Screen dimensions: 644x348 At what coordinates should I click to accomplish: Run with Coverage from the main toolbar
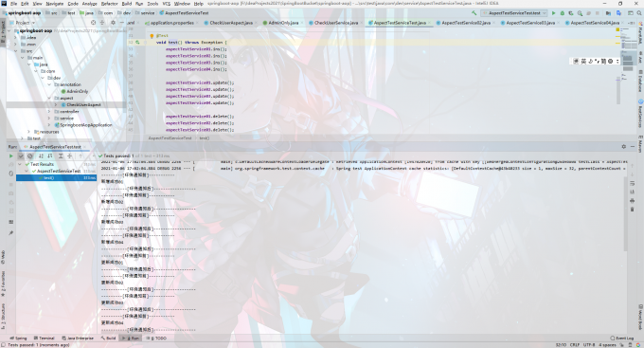571,13
